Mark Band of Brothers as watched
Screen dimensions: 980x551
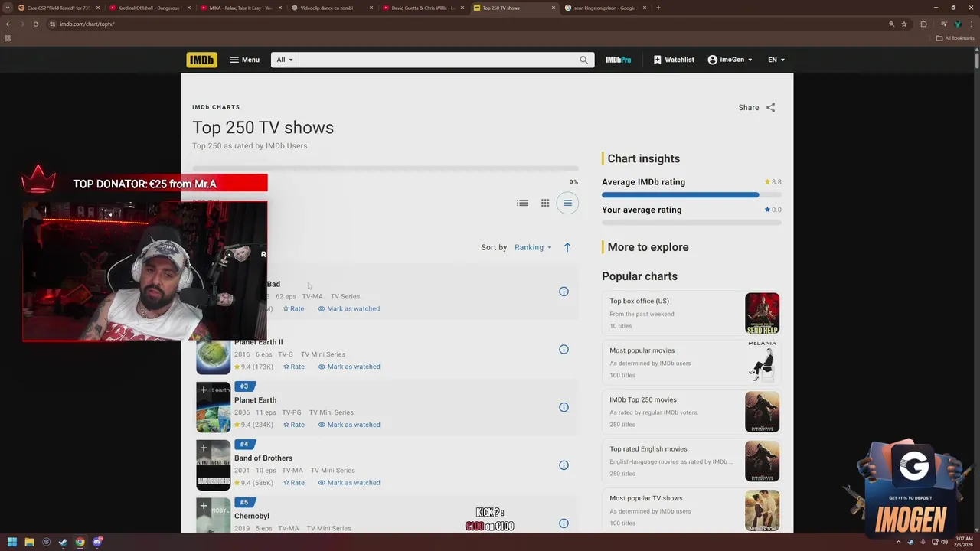point(349,483)
